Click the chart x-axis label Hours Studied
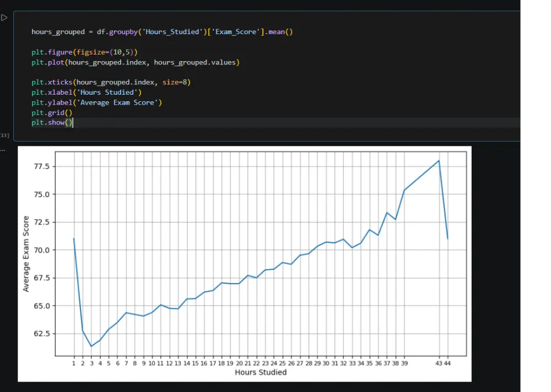The width and height of the screenshot is (551, 392). pyautogui.click(x=261, y=372)
